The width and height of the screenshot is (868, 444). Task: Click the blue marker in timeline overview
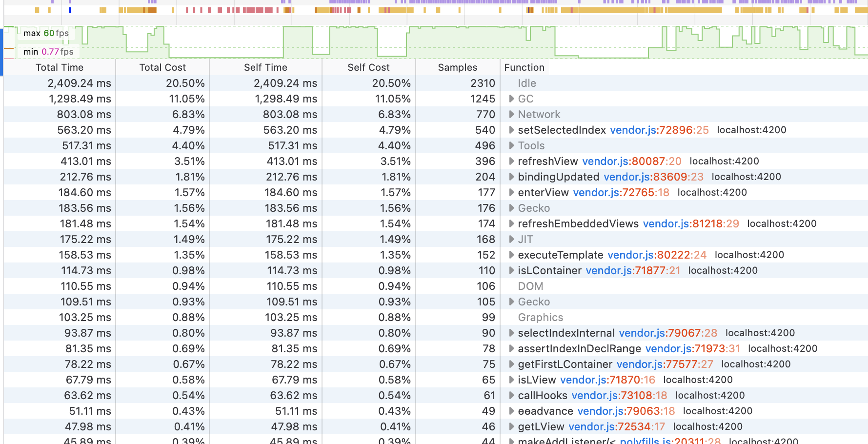click(70, 10)
